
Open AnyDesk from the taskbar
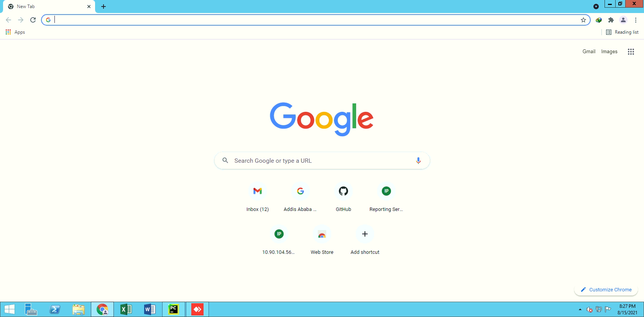pos(197,309)
